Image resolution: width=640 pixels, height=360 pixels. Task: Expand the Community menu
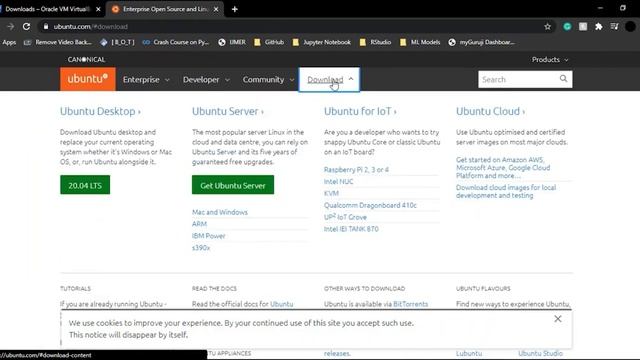click(x=268, y=80)
